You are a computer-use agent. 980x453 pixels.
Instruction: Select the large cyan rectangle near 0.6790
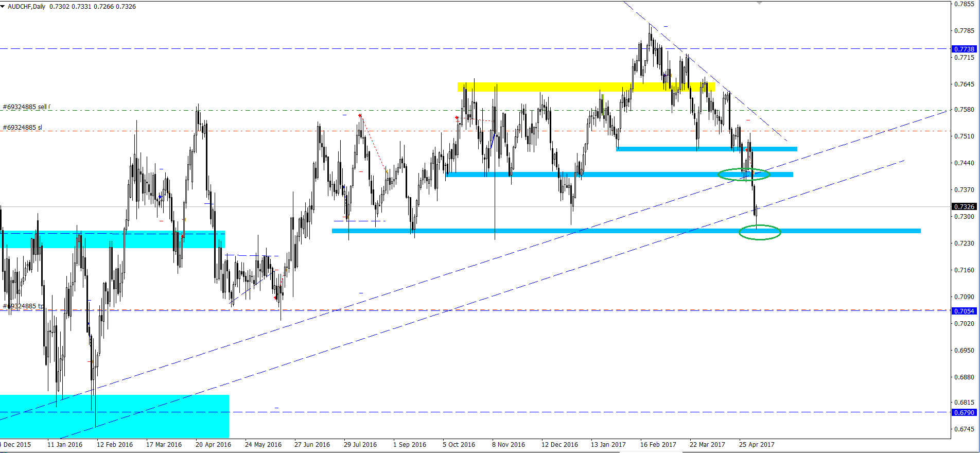click(114, 416)
